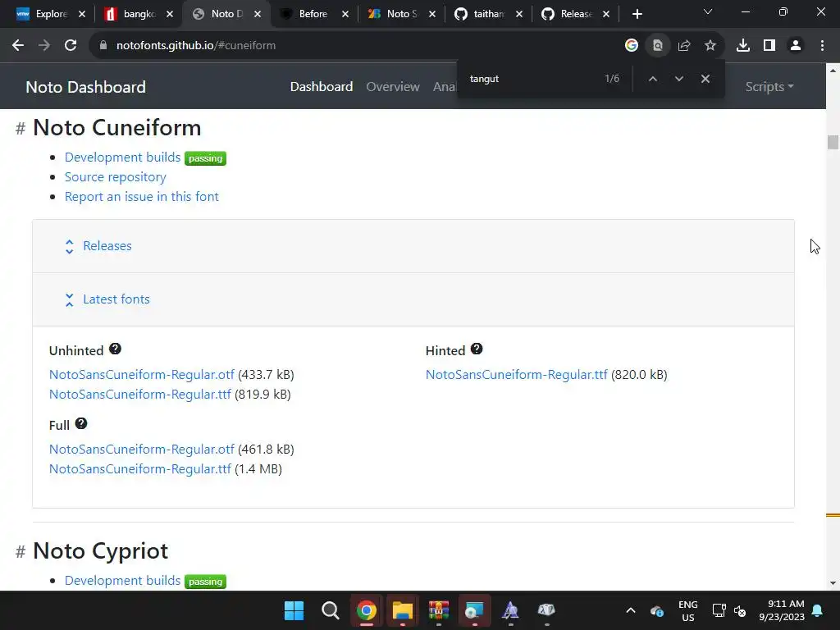840x630 pixels.
Task: Go to previous find result
Action: pos(652,79)
